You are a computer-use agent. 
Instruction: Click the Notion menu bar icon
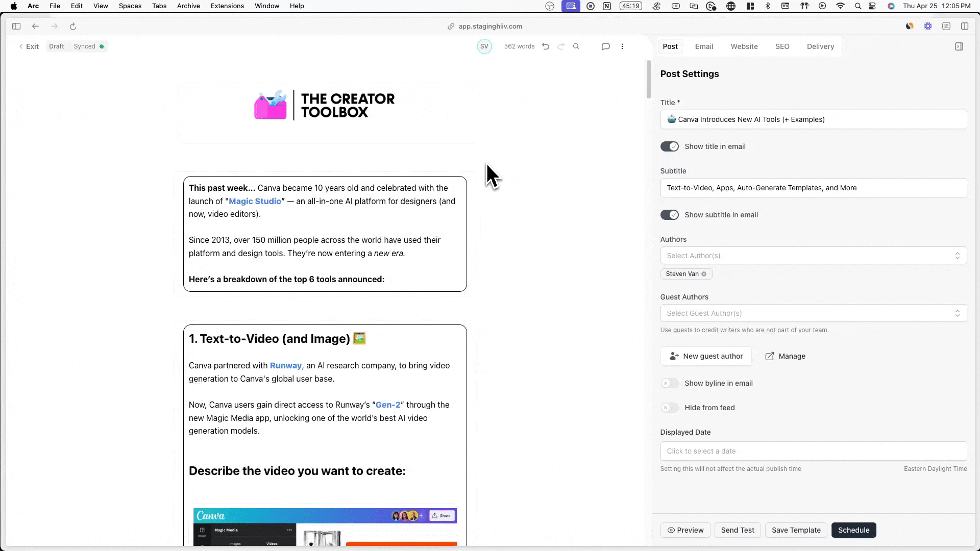point(607,6)
